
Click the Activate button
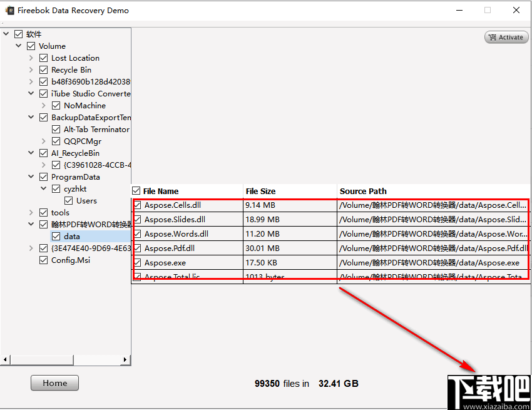(x=506, y=37)
